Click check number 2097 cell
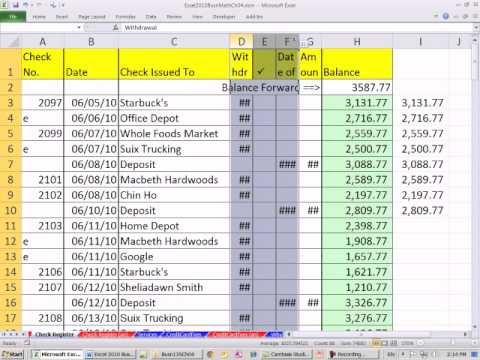This screenshot has width=480, height=360. click(x=43, y=103)
